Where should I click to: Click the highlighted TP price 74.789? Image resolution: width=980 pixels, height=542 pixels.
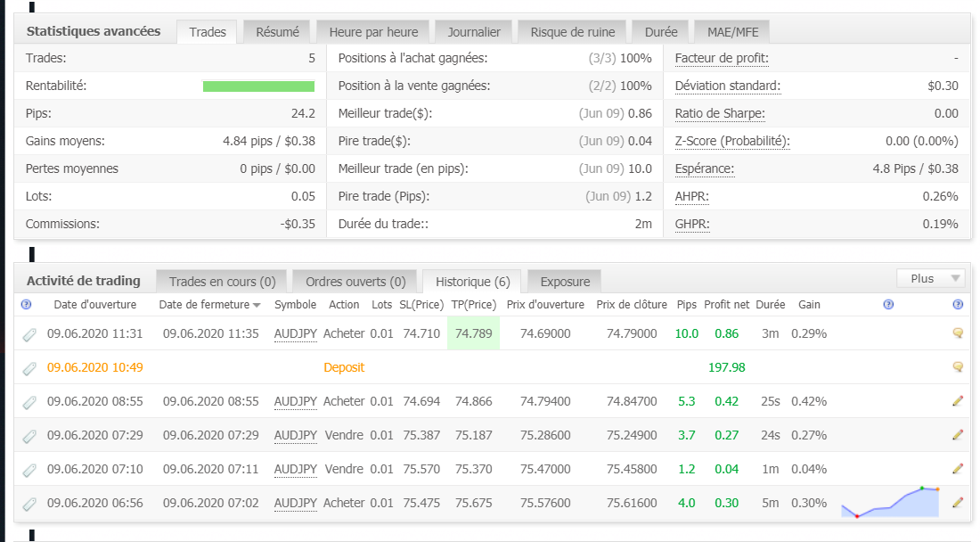[473, 333]
